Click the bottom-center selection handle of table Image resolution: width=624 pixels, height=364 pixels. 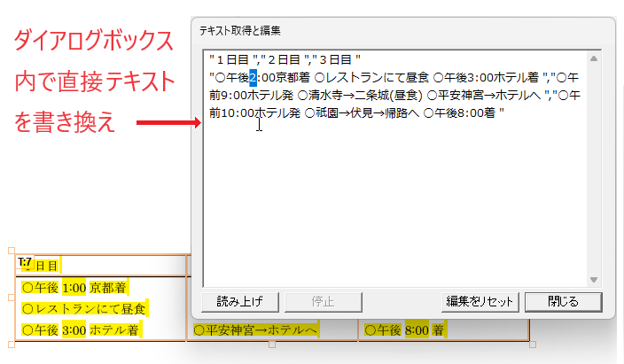272,345
